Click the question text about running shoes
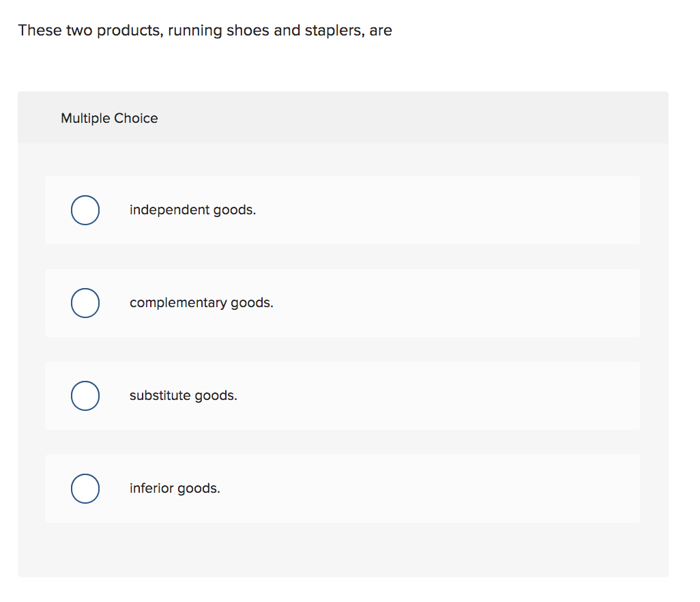This screenshot has height=602, width=700. (205, 30)
